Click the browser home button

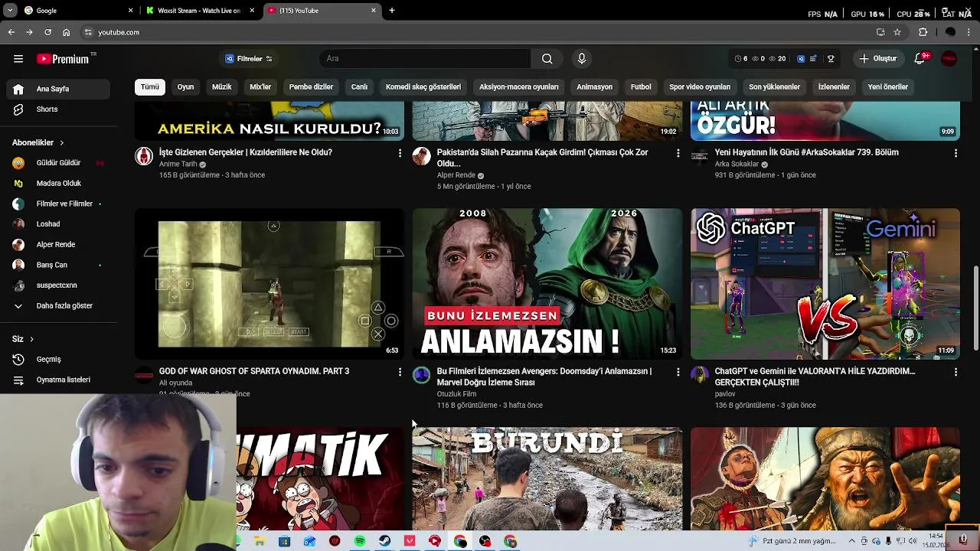click(x=66, y=32)
